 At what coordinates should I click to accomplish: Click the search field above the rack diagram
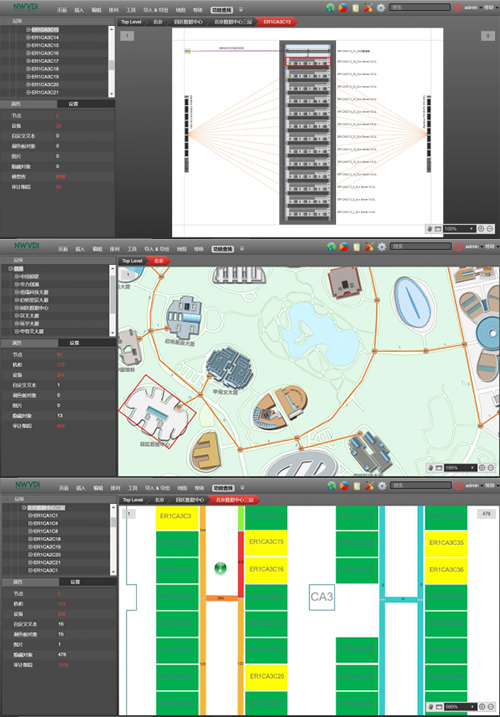[420, 7]
